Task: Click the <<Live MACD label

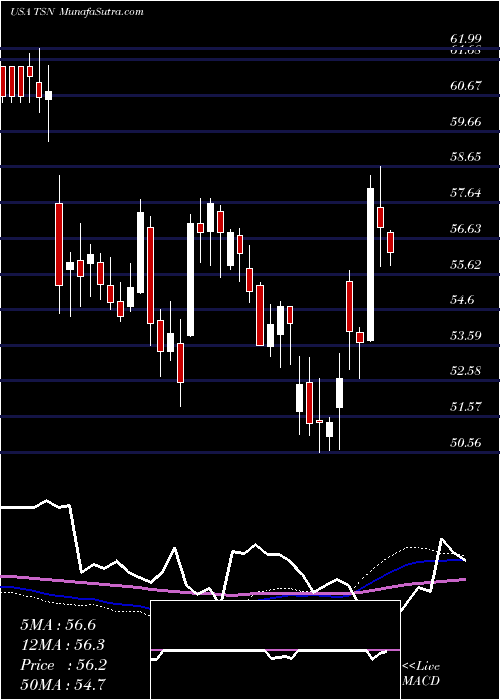Action: [x=421, y=674]
